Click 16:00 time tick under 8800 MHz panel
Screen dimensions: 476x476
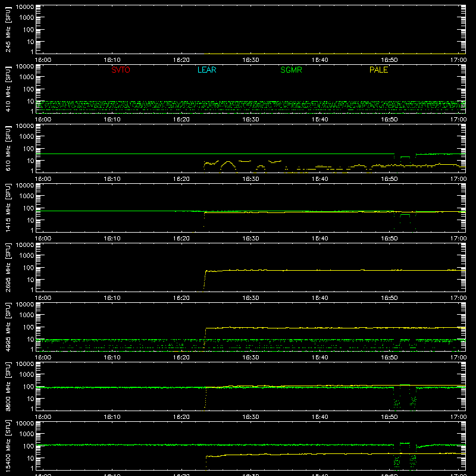(43, 417)
